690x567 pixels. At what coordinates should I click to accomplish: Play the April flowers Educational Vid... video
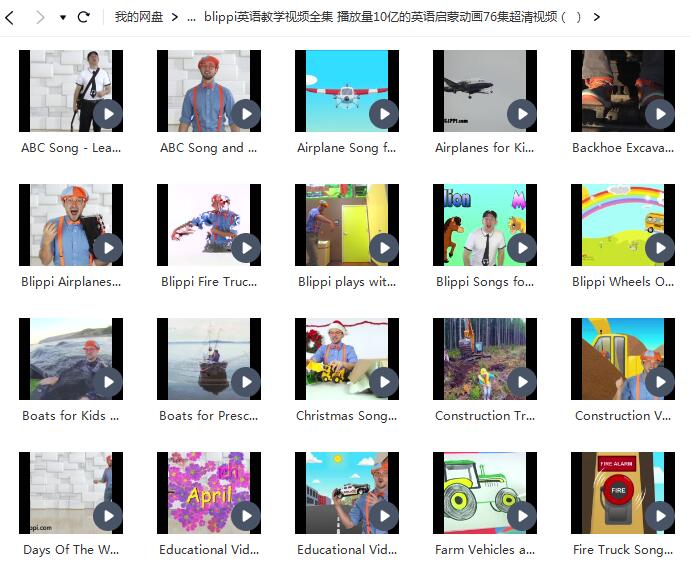(x=246, y=516)
